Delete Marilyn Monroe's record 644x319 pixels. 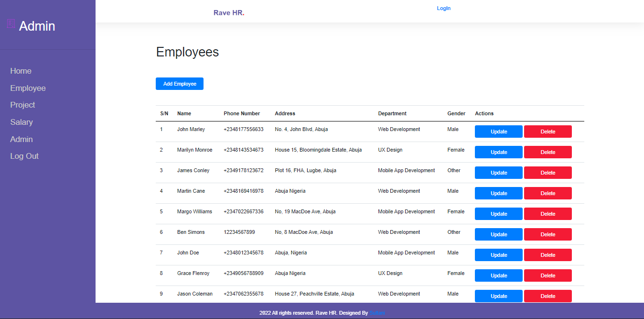click(x=548, y=152)
